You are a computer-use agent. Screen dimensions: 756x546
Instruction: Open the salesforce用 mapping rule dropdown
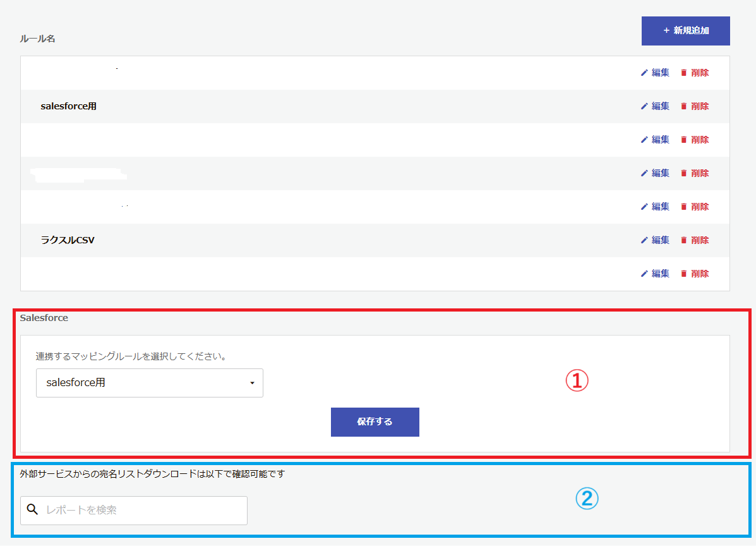tap(150, 383)
